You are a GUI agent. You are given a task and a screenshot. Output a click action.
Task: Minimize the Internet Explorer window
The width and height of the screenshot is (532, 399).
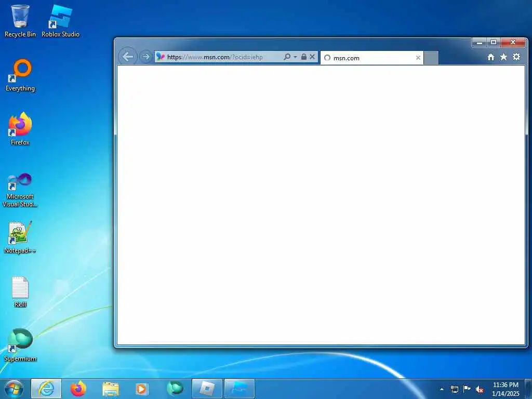click(480, 43)
